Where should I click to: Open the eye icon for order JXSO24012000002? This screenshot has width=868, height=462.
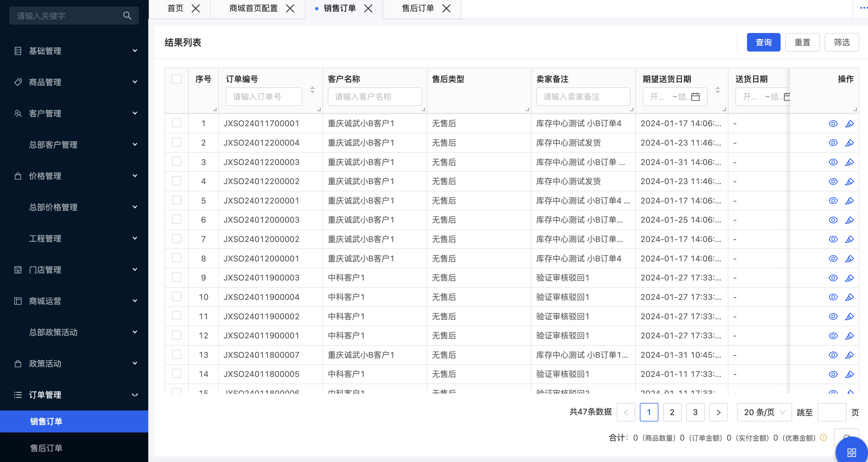pos(833,239)
